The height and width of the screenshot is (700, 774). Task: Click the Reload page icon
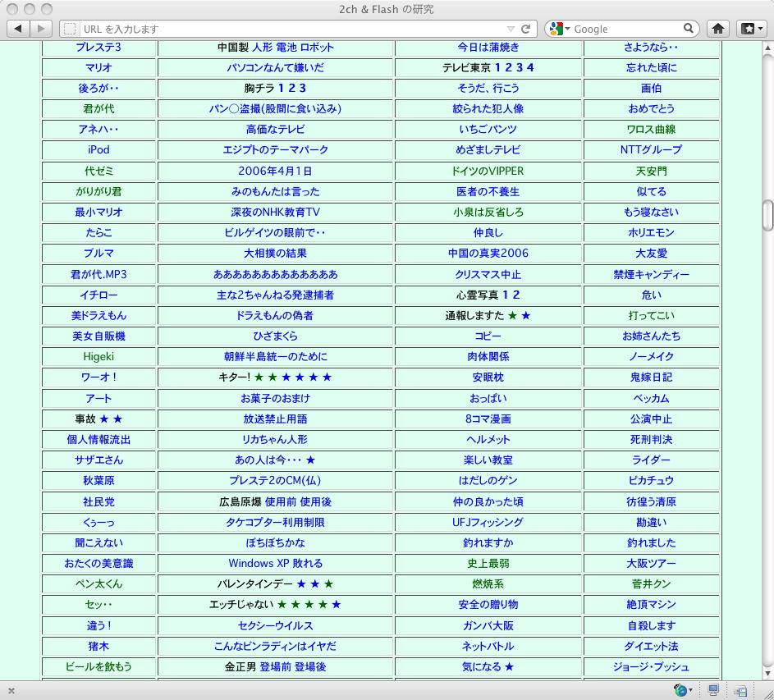click(x=526, y=29)
